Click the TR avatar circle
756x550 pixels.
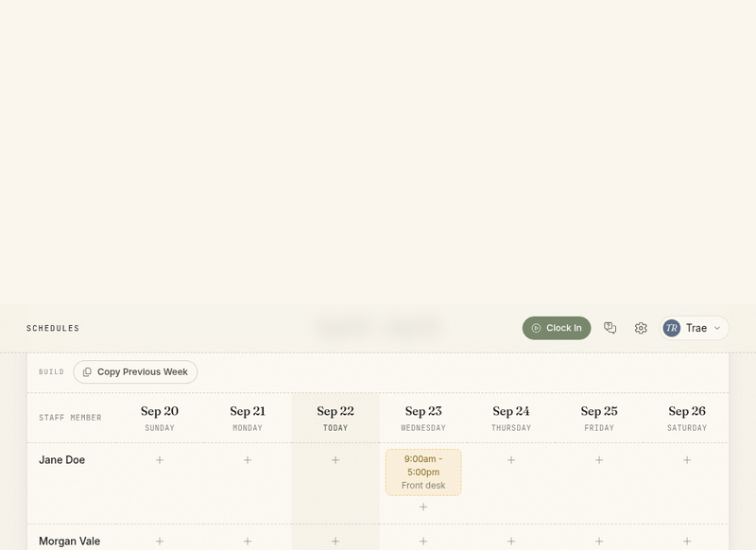coord(671,328)
